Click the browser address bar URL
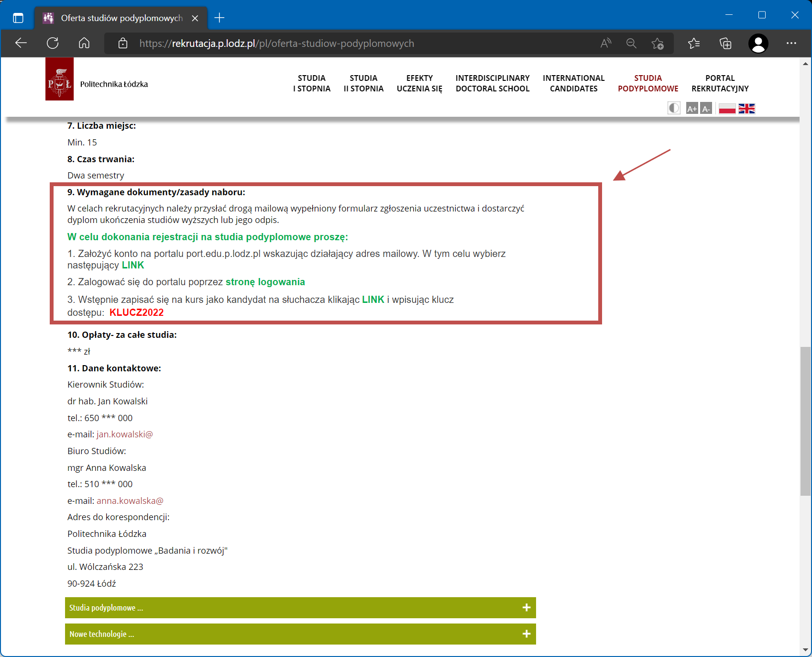 tap(276, 44)
